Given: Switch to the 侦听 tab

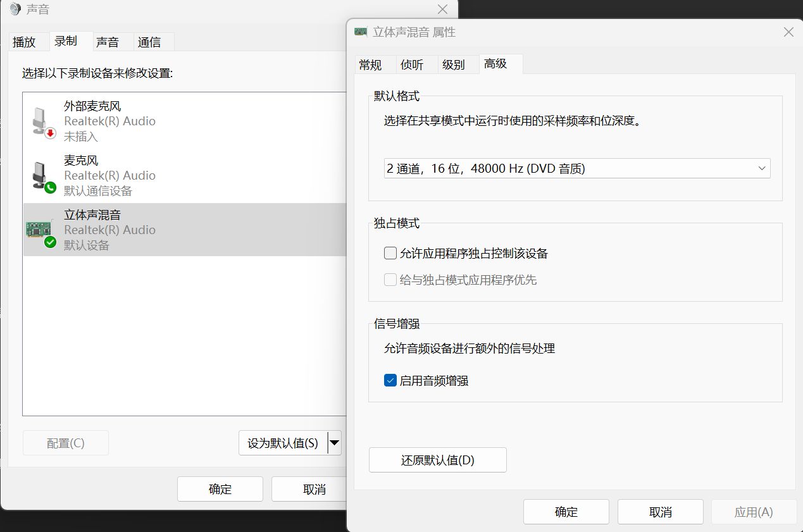Looking at the screenshot, I should click(412, 65).
